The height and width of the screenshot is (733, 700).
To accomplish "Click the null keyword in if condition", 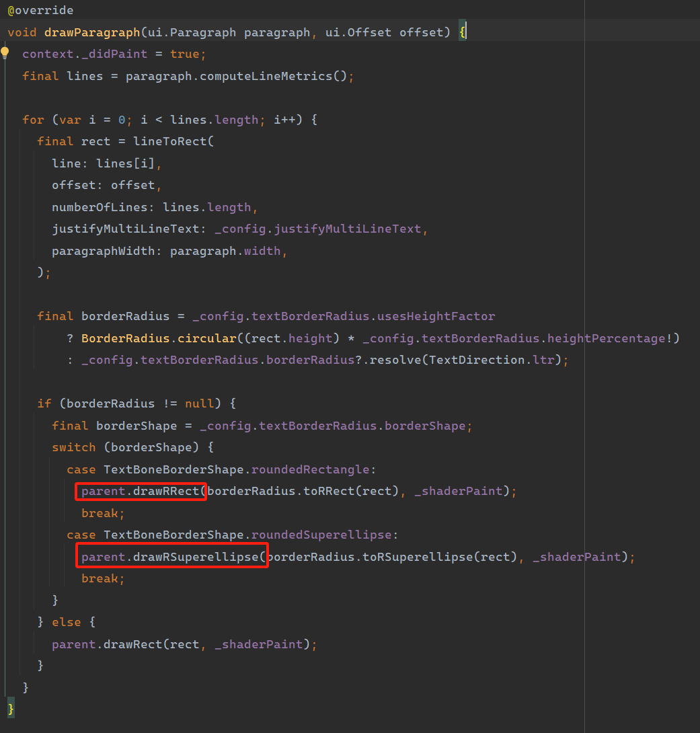I will click(x=200, y=403).
